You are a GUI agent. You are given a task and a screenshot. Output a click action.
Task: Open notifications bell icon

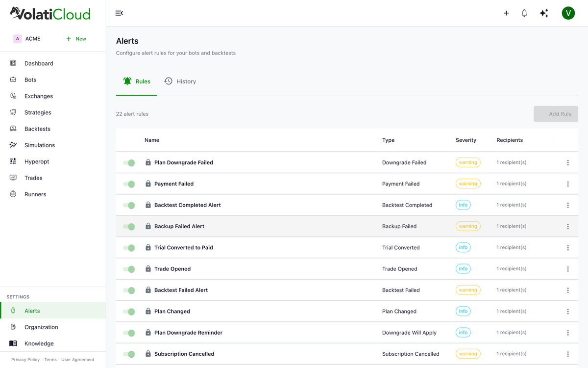tap(524, 13)
